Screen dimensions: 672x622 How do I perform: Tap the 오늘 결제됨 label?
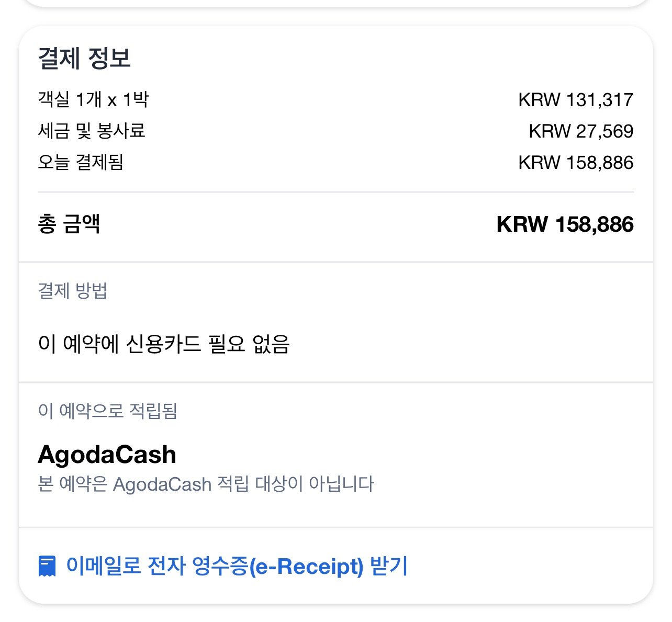pyautogui.click(x=81, y=162)
